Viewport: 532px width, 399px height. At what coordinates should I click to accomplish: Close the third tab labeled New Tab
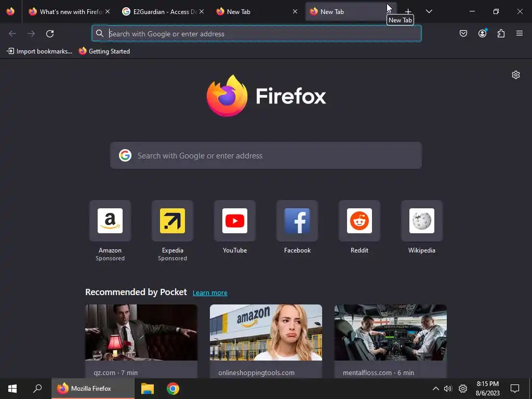[295, 11]
